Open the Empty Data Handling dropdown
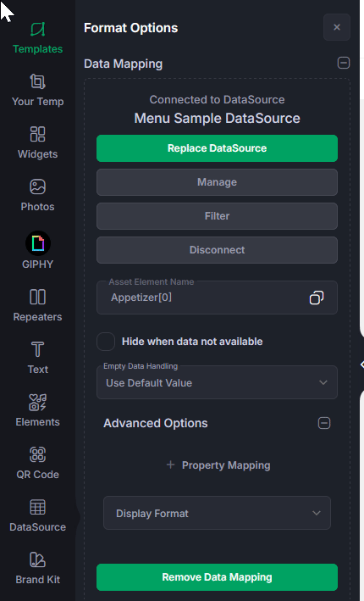 (217, 382)
